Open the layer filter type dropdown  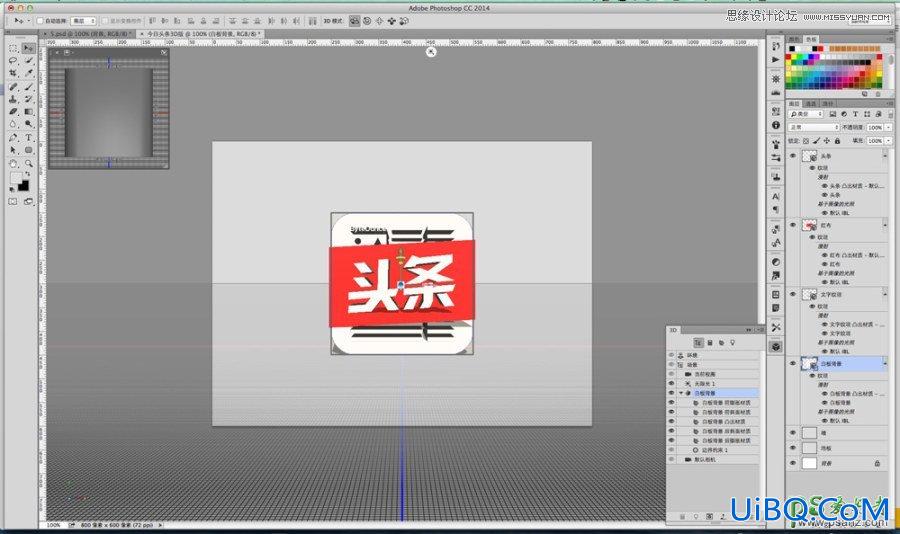coord(806,114)
